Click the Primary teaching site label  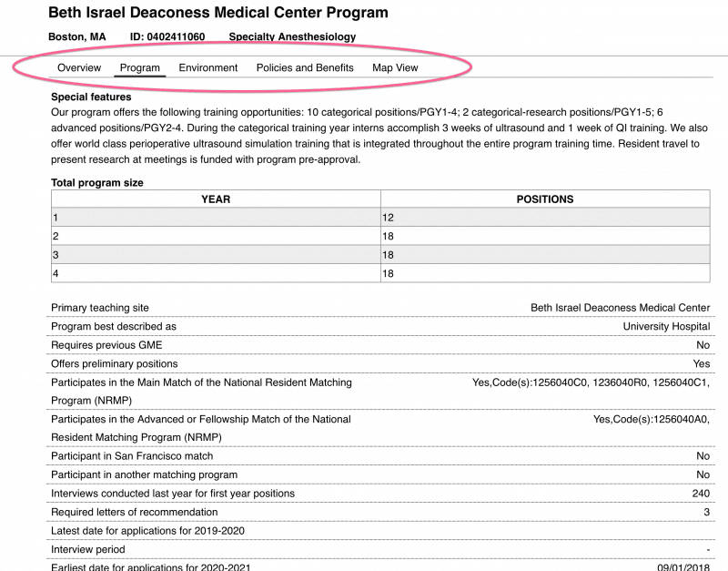tap(100, 308)
